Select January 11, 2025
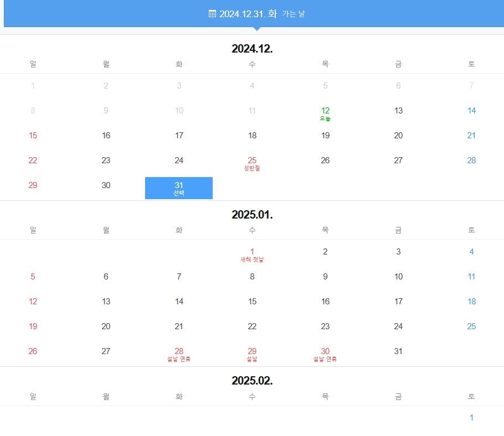The width and height of the screenshot is (504, 436). pos(471,277)
